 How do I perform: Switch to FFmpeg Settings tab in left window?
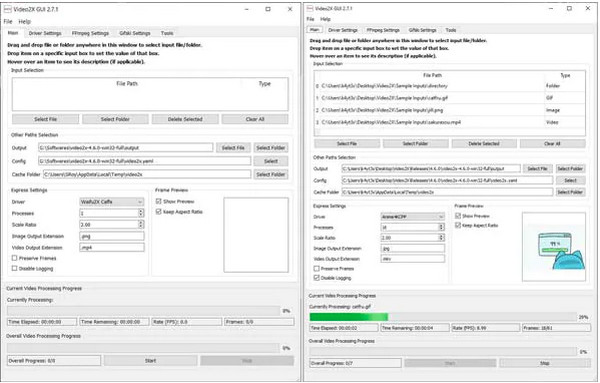tap(90, 33)
